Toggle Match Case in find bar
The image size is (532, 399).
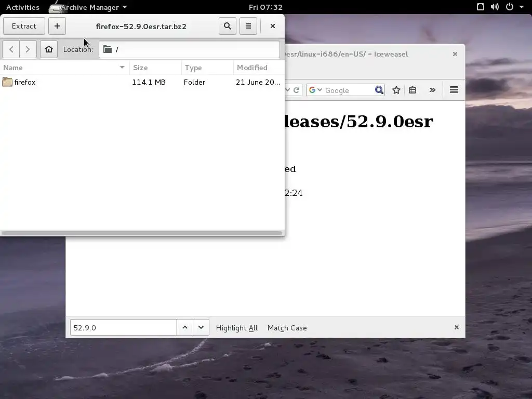[287, 328]
